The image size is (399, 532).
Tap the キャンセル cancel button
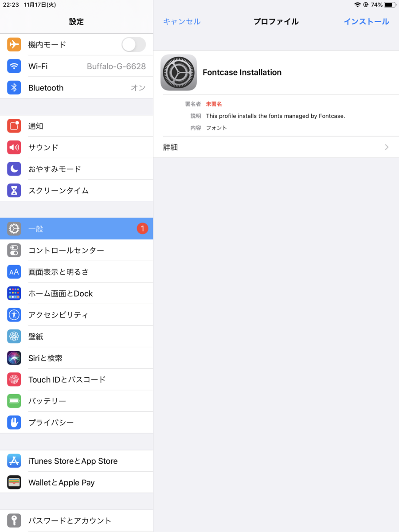[182, 21]
